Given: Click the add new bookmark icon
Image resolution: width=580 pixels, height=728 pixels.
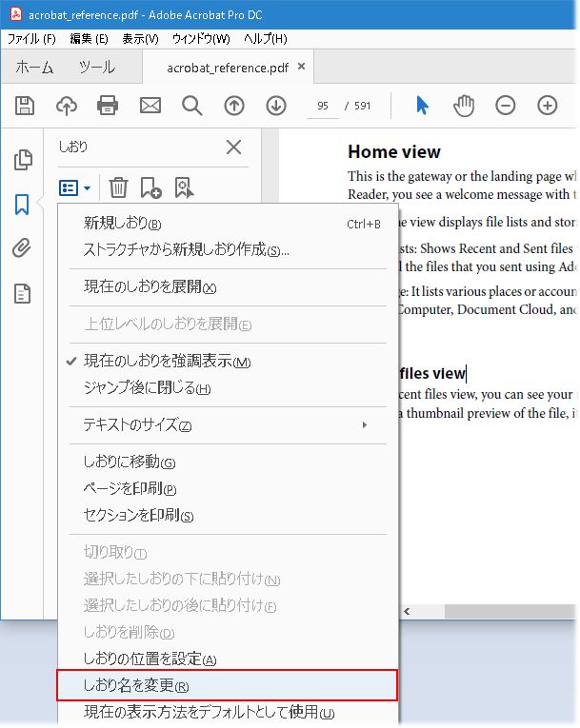Looking at the screenshot, I should click(x=150, y=187).
